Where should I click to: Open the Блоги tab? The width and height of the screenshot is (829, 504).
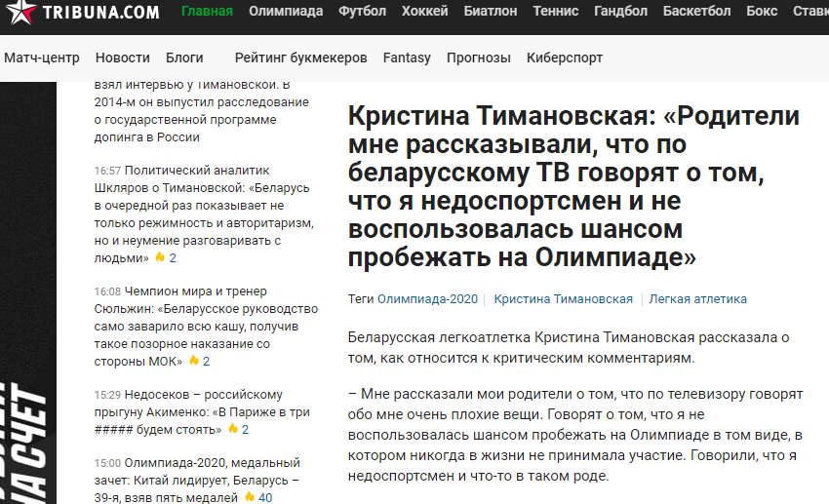pos(184,58)
